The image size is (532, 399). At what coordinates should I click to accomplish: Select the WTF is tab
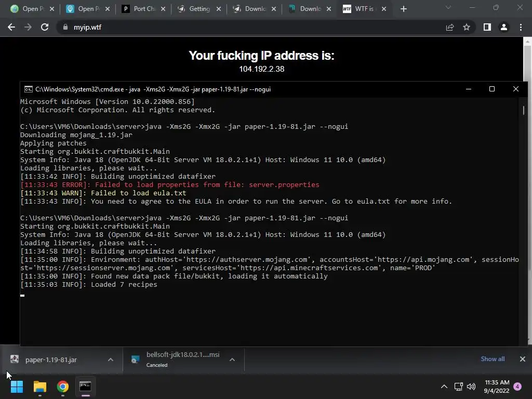click(x=360, y=9)
